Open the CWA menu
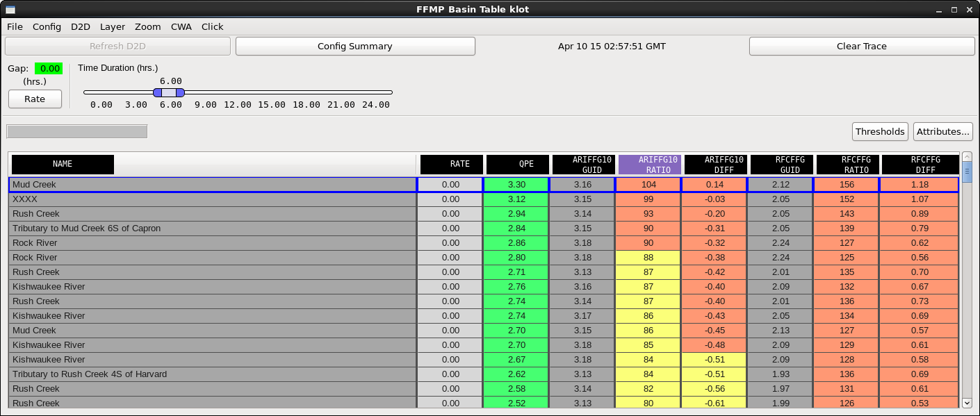Screen dimensions: 980x416 click(181, 26)
